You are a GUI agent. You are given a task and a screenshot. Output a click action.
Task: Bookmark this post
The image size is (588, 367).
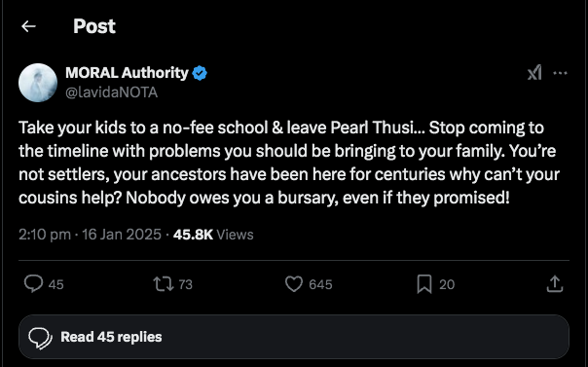point(424,284)
